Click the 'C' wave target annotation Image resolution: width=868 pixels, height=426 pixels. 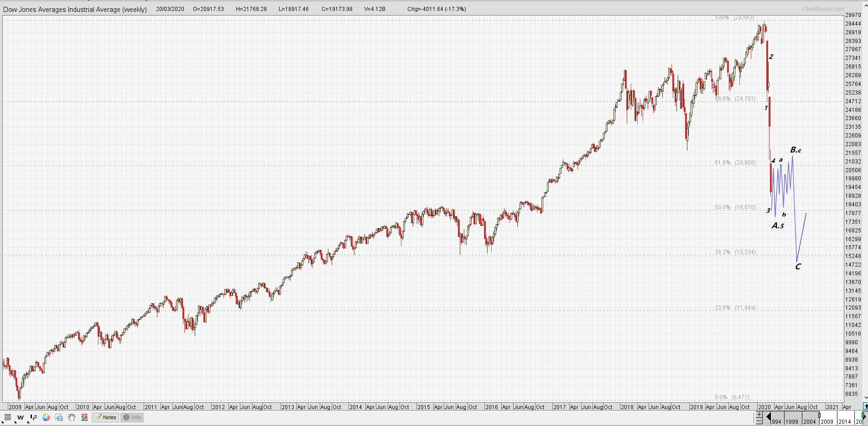coord(798,267)
